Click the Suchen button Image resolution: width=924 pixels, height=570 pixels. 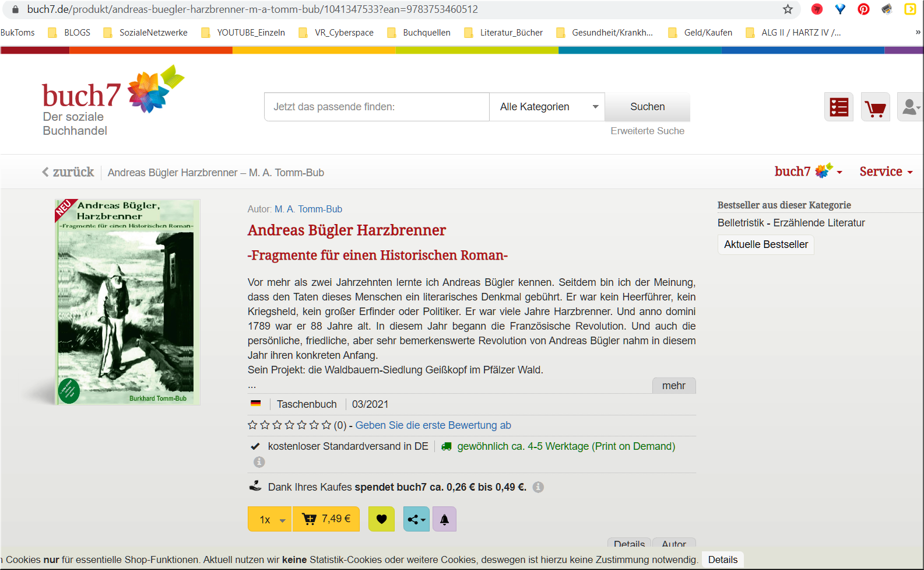tap(647, 107)
